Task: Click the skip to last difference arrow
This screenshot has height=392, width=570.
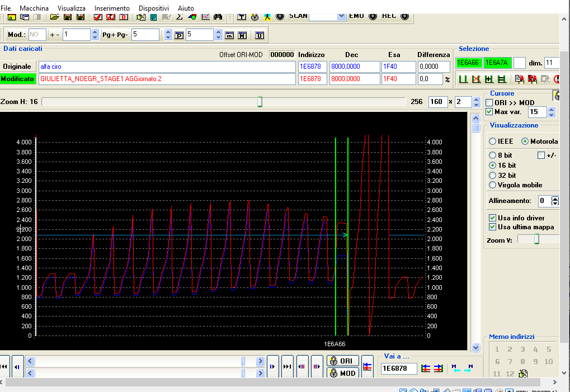Action: click(287, 366)
